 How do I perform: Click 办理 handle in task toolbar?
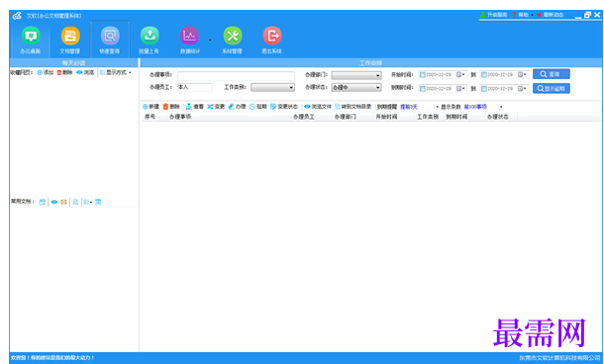pos(237,107)
